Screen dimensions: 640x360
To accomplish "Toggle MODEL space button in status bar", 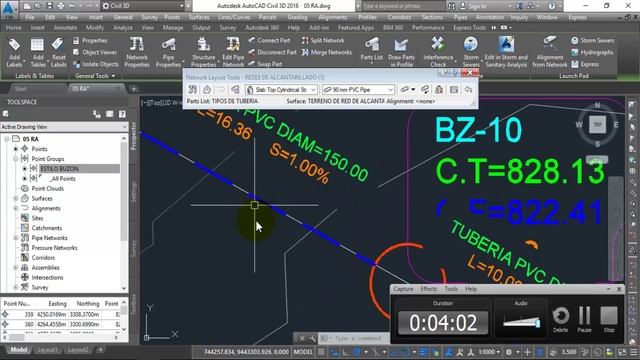I will click(303, 352).
